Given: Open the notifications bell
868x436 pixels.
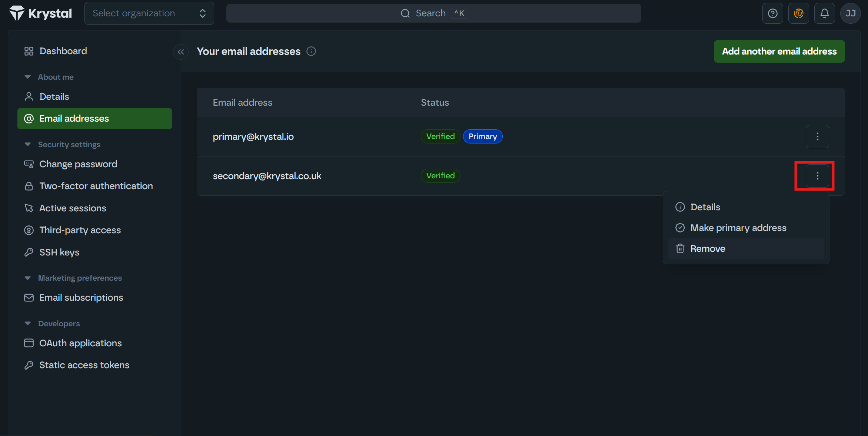Looking at the screenshot, I should point(824,13).
